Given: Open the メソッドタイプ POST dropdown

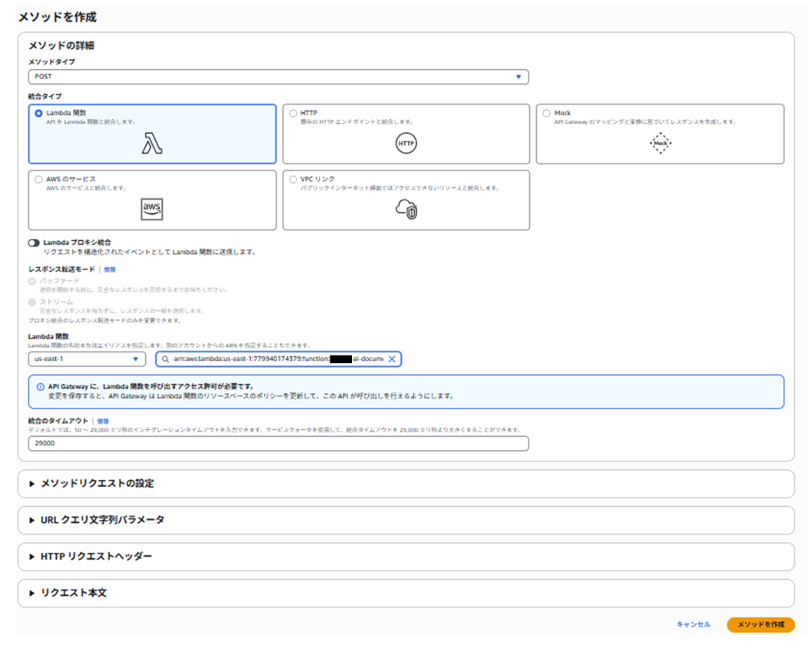Looking at the screenshot, I should (279, 77).
